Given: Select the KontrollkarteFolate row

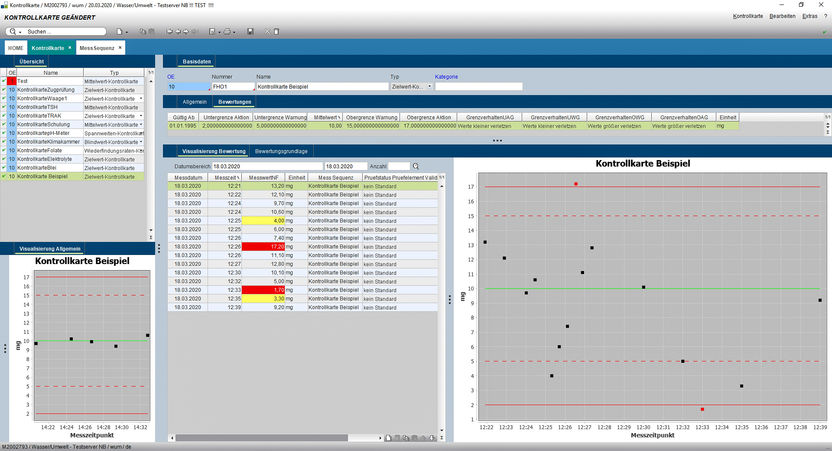Looking at the screenshot, I should (72, 151).
